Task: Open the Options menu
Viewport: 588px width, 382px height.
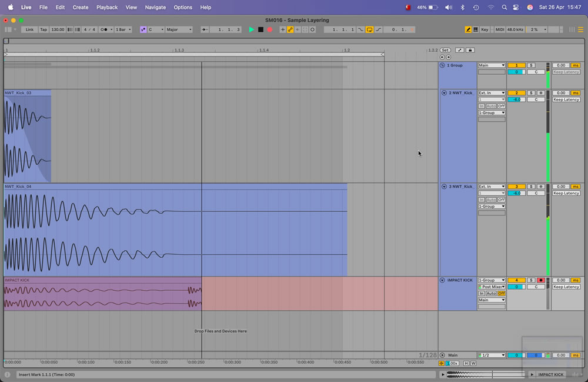Action: pyautogui.click(x=183, y=7)
